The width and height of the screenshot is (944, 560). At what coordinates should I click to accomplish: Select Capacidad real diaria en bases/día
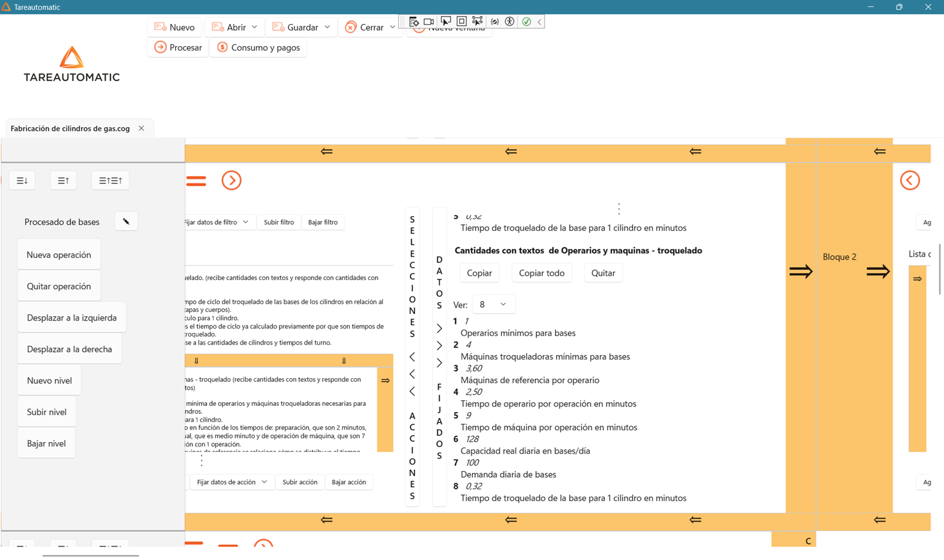(x=525, y=451)
